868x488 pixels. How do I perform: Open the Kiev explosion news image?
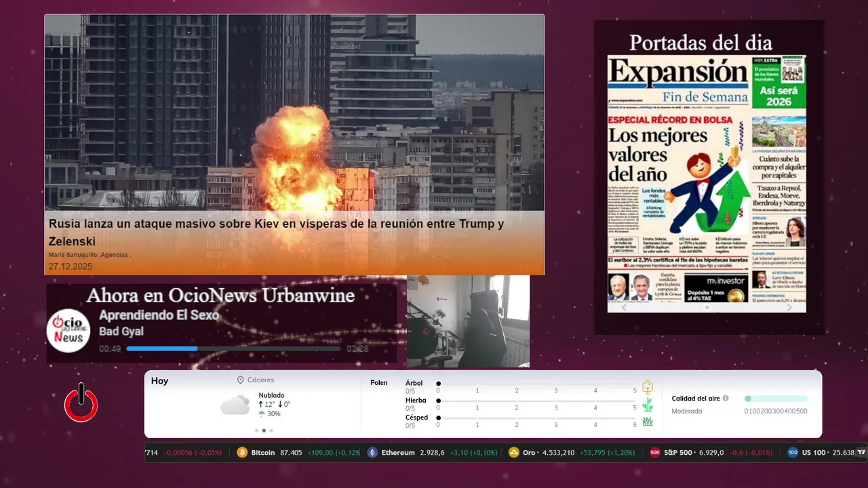click(x=294, y=113)
